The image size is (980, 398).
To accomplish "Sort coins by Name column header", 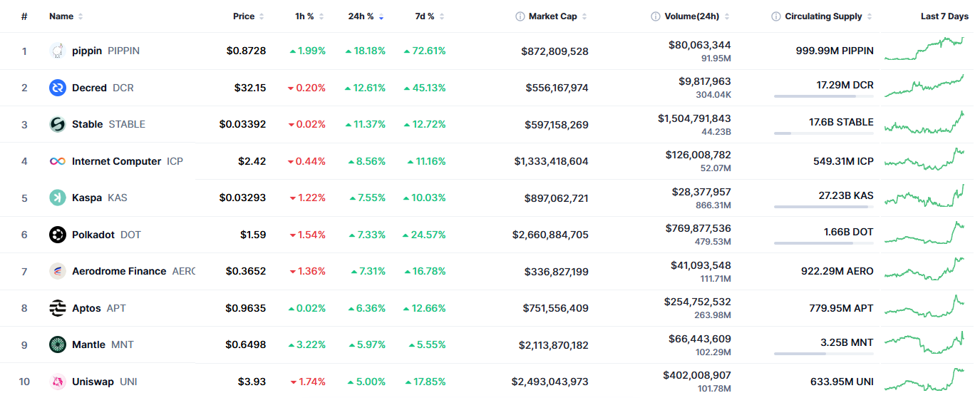I will pos(61,16).
